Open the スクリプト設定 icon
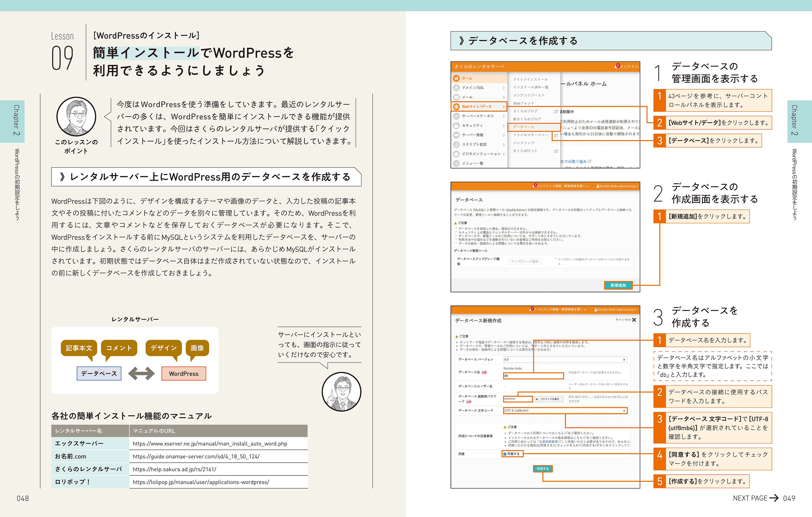The height and width of the screenshot is (517, 812). pyautogui.click(x=456, y=144)
